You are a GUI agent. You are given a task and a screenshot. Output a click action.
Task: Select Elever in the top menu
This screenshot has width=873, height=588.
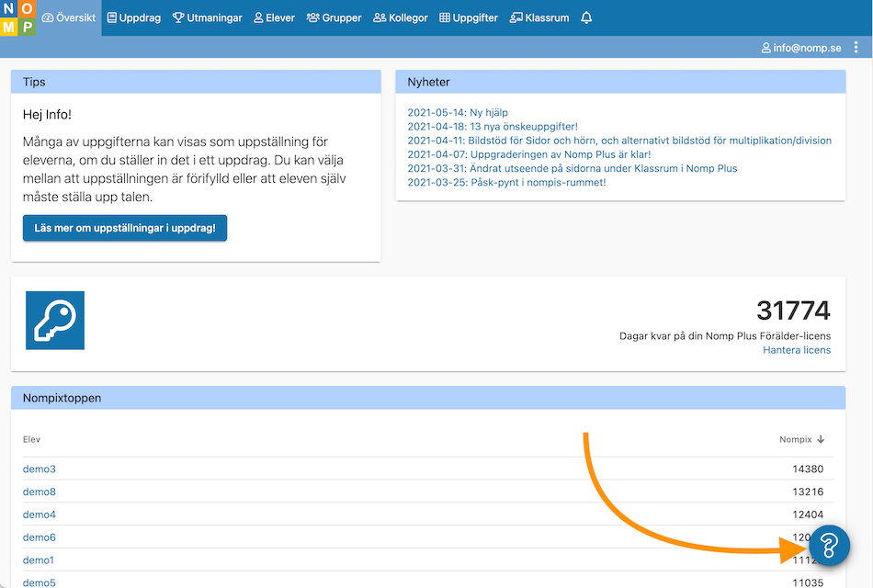click(274, 17)
